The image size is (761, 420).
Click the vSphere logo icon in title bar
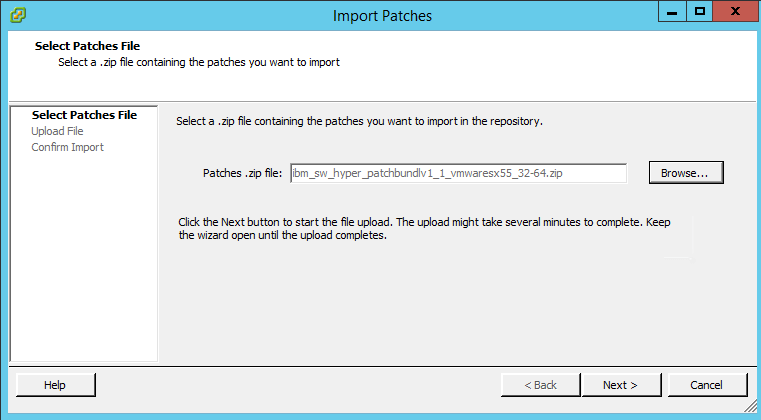(18, 15)
